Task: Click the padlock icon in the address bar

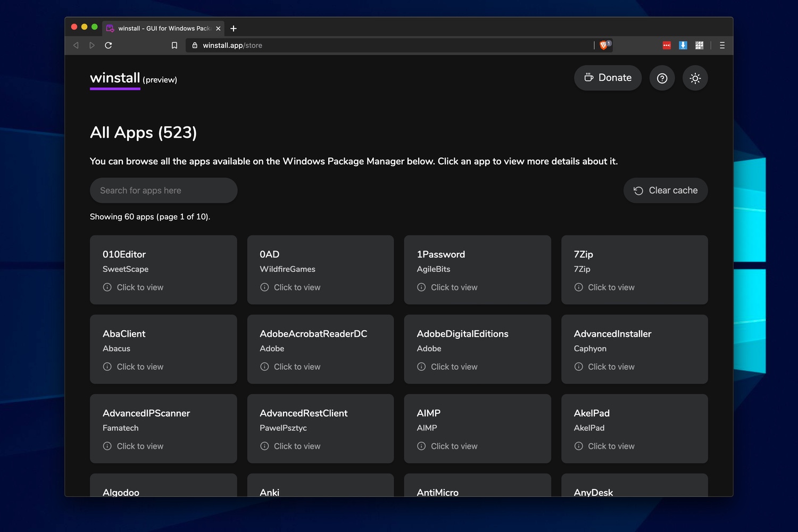Action: (194, 45)
